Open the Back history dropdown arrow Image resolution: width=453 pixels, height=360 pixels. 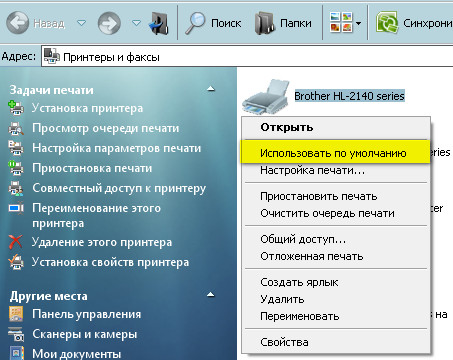pos(81,23)
